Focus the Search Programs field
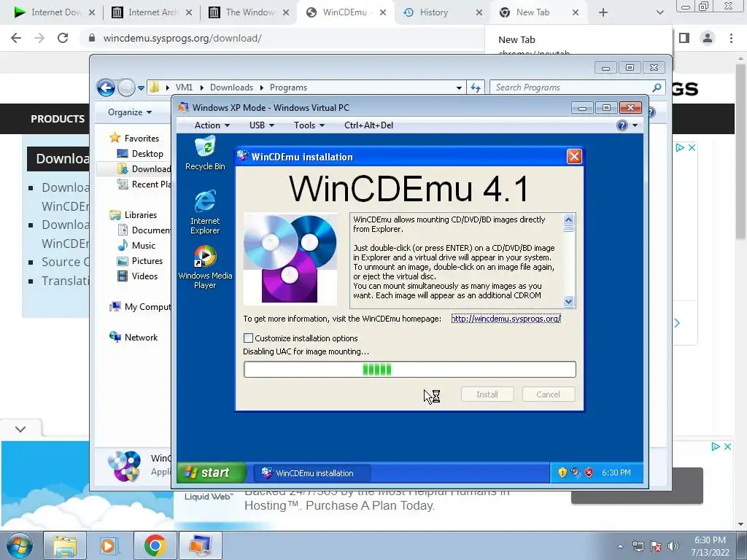The image size is (747, 560). tap(572, 87)
